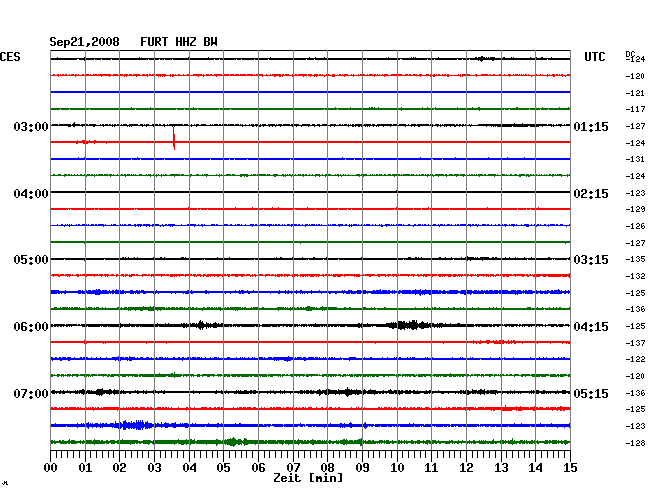The image size is (650, 494).
Task: Click the 04:00 time label on left
Action: click(x=31, y=194)
